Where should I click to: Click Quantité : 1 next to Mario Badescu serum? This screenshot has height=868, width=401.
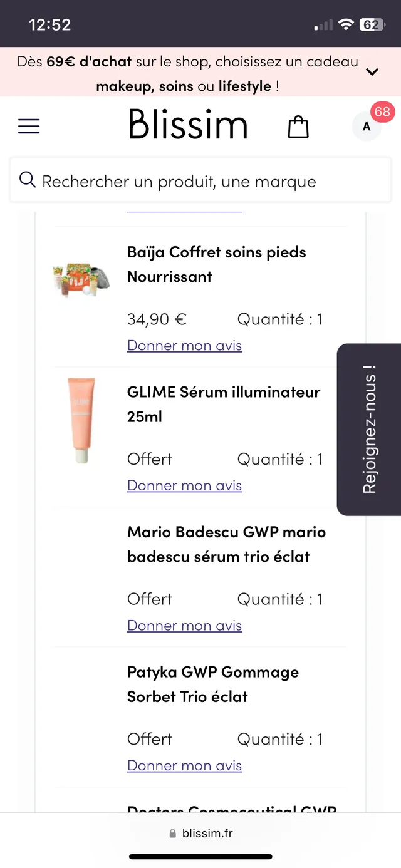click(280, 599)
